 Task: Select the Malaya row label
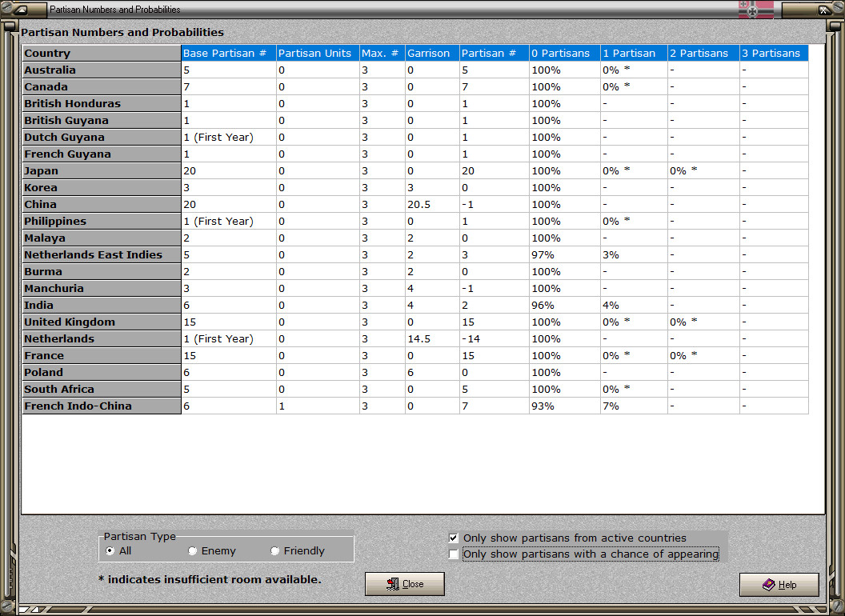102,238
